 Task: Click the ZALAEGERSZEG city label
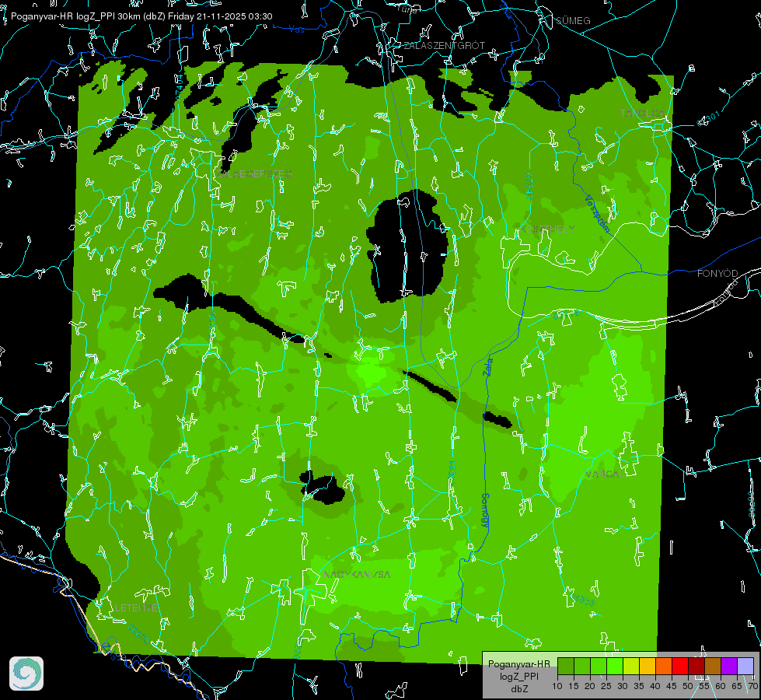pos(254,174)
